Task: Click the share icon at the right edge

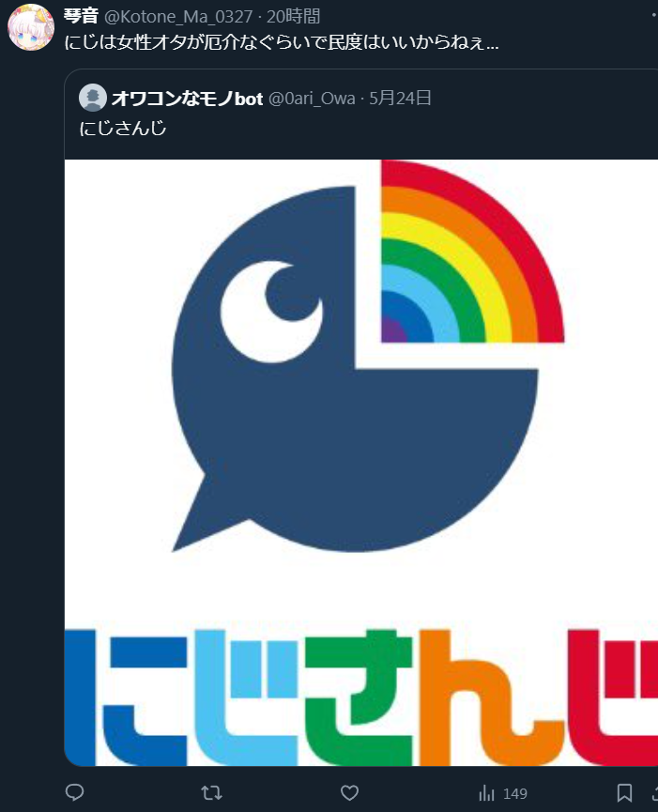Action: coord(654,792)
